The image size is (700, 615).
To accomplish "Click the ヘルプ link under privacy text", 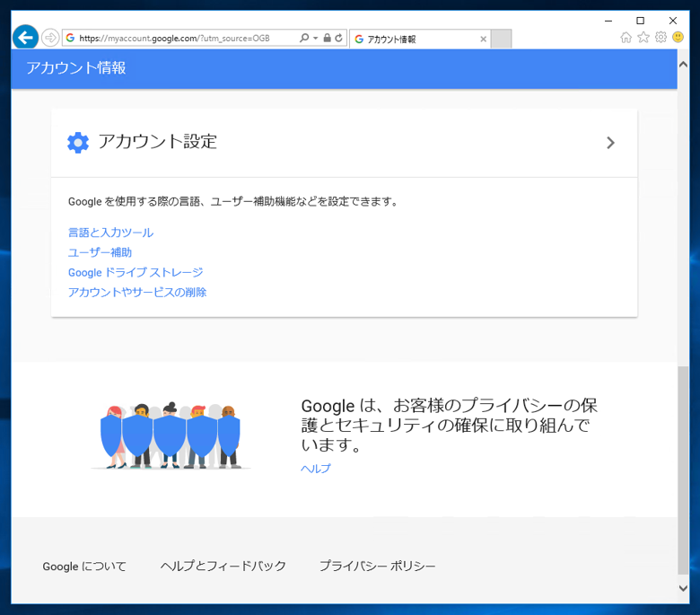I will tap(316, 469).
